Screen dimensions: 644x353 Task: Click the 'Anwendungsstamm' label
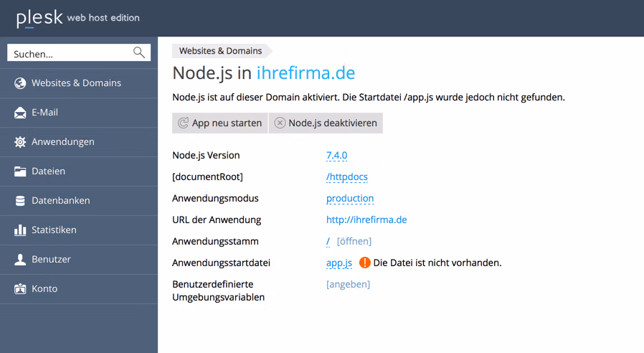pyautogui.click(x=215, y=241)
